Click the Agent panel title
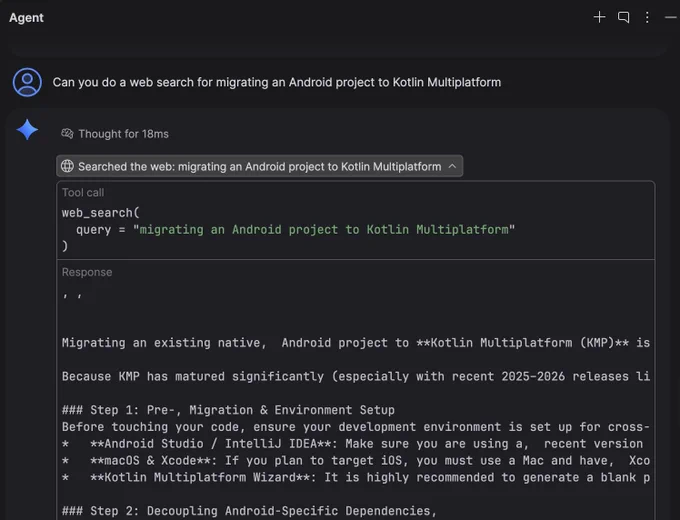Image resolution: width=680 pixels, height=520 pixels. tap(26, 18)
